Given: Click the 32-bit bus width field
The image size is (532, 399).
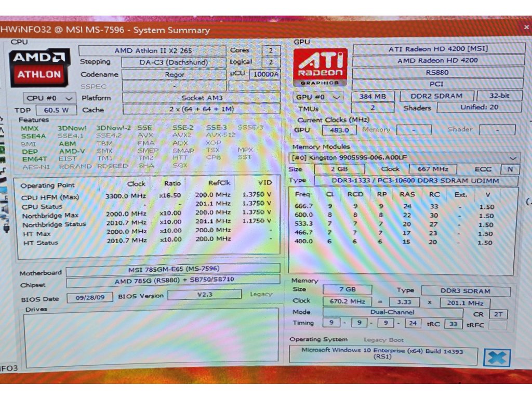Looking at the screenshot, I should [x=499, y=96].
